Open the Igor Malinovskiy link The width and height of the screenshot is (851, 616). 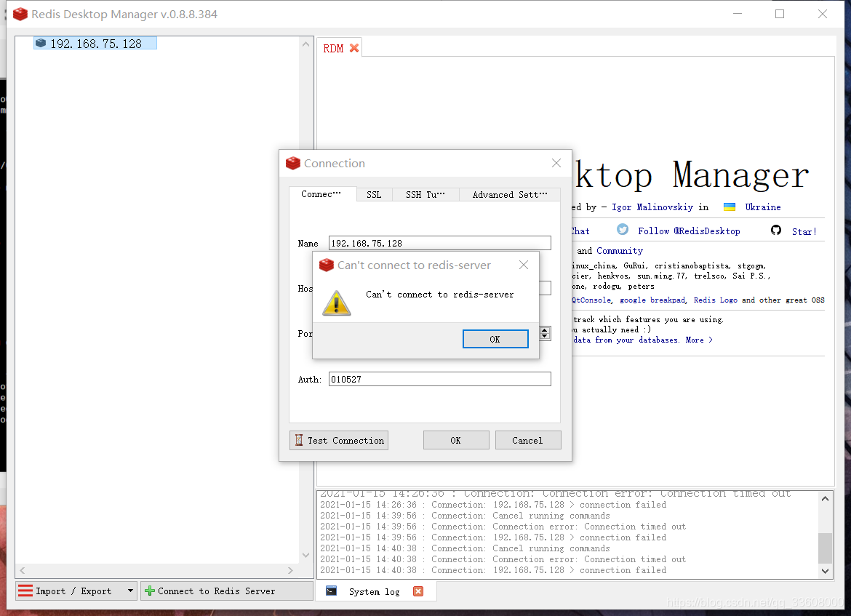pyautogui.click(x=652, y=207)
